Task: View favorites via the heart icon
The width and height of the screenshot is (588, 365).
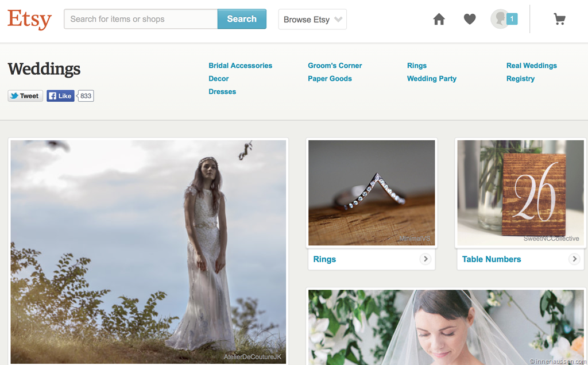Action: coord(470,19)
